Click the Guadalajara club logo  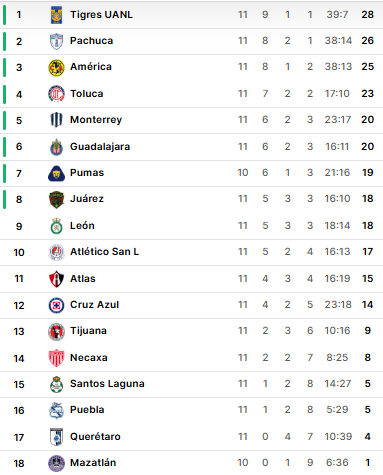point(56,147)
